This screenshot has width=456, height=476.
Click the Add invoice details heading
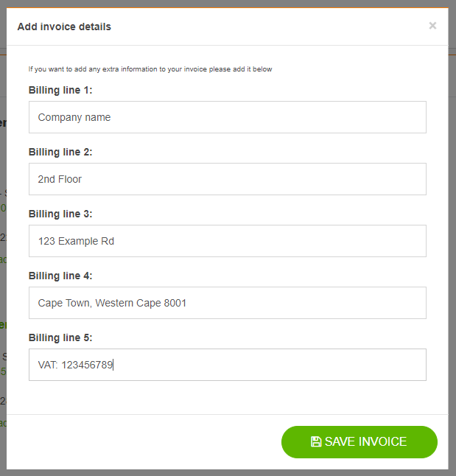(64, 27)
